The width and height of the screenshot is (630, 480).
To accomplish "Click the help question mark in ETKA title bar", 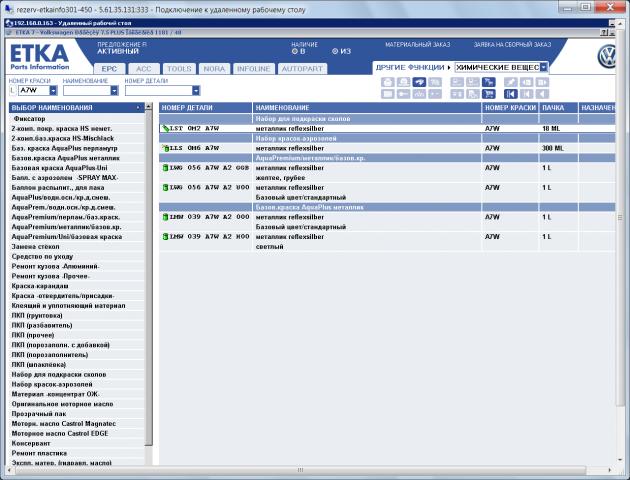I will 604,33.
